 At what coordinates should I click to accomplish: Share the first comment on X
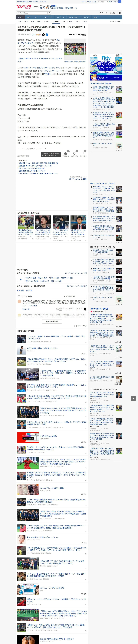pos(85,309)
